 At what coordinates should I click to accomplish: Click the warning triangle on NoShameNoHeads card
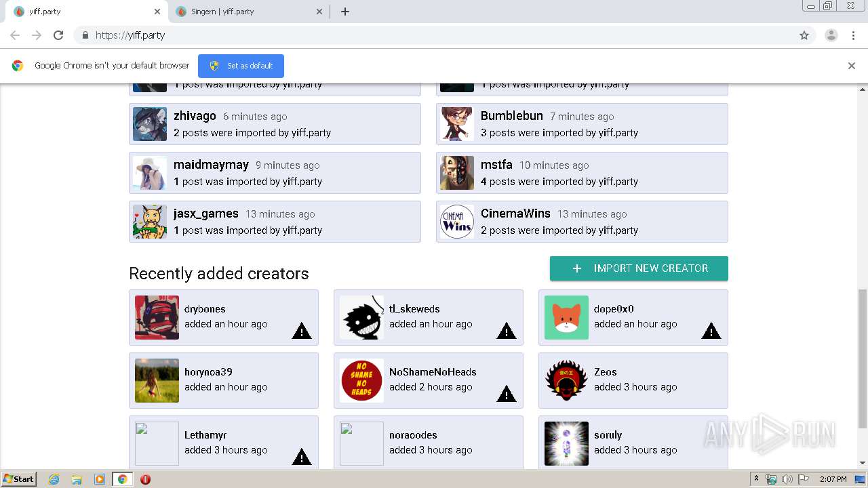click(507, 394)
